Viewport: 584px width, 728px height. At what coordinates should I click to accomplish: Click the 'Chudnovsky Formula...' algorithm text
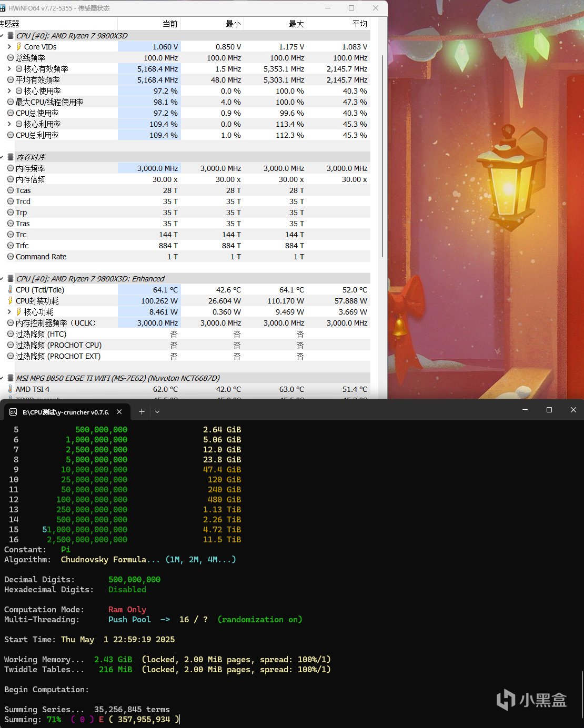coord(110,560)
